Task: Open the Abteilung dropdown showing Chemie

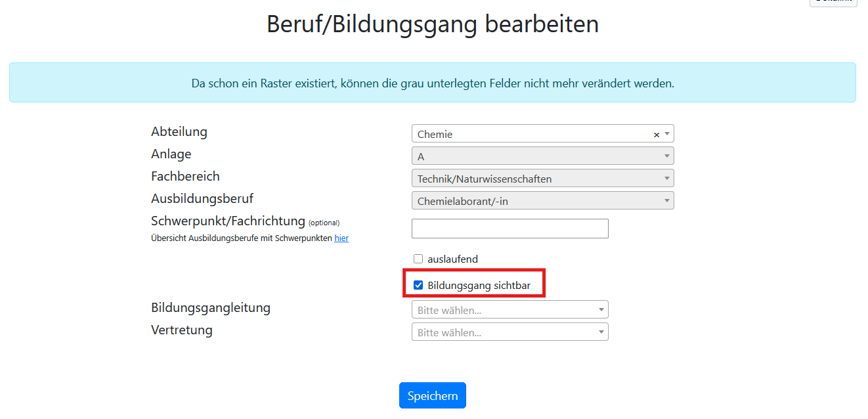Action: [x=543, y=134]
